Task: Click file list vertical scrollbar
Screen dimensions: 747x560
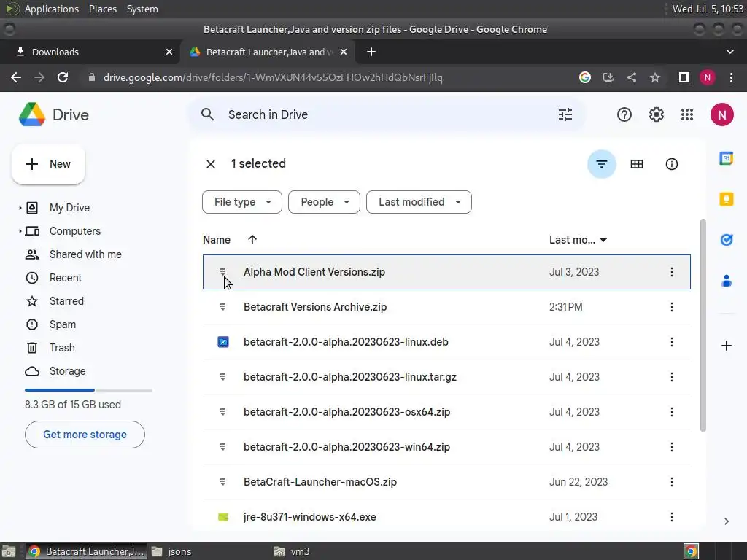Action: click(x=703, y=326)
